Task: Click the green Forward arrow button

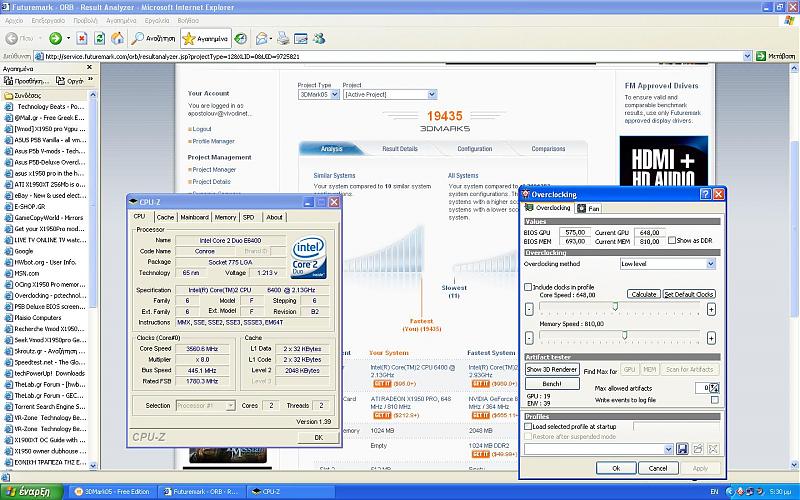Action: [55, 38]
